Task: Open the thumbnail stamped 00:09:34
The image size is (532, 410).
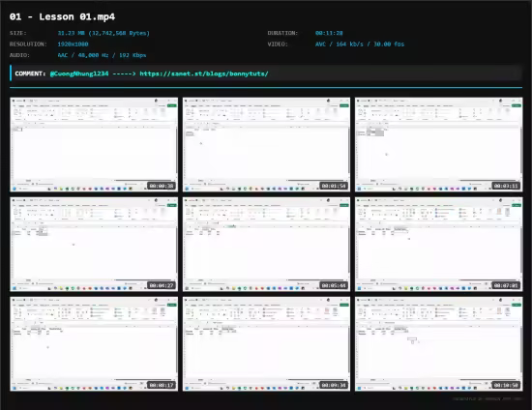Action: pos(266,344)
